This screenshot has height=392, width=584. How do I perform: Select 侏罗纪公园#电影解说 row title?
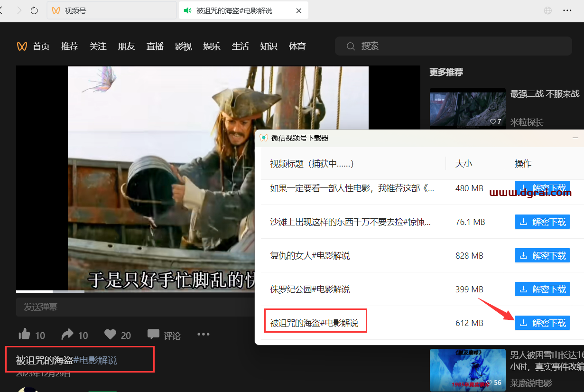(310, 289)
